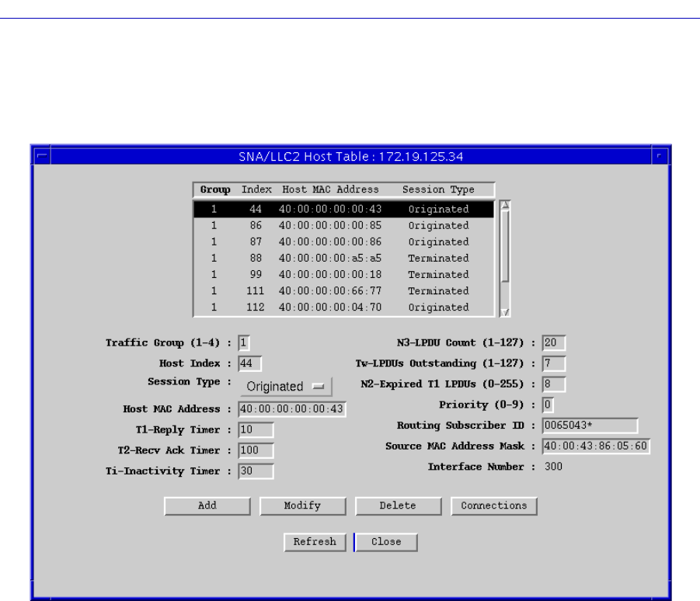Select host row with index 112
Viewport: 700px width, 601px height.
(x=343, y=307)
